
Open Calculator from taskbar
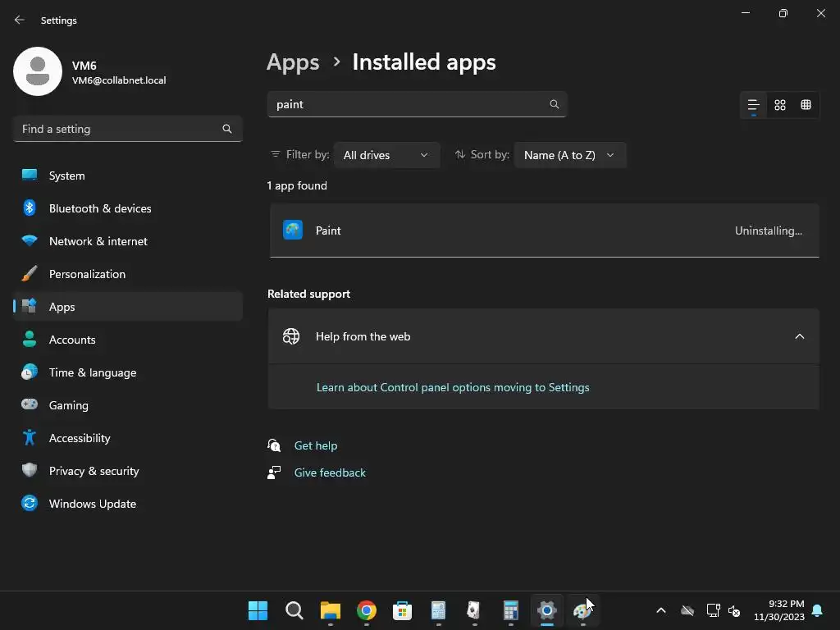(510, 610)
